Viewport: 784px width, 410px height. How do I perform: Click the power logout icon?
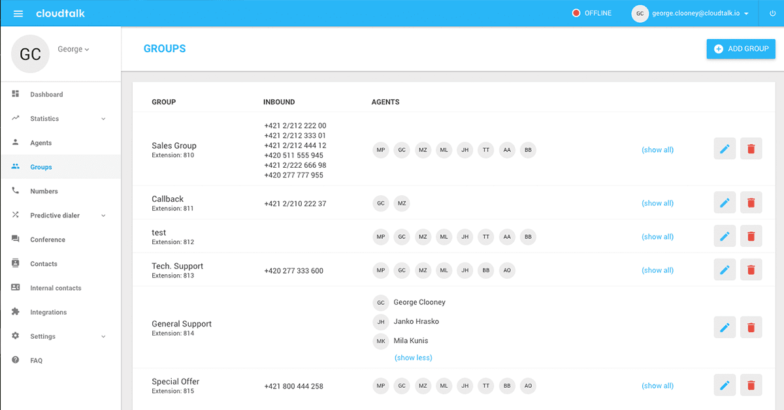click(772, 13)
